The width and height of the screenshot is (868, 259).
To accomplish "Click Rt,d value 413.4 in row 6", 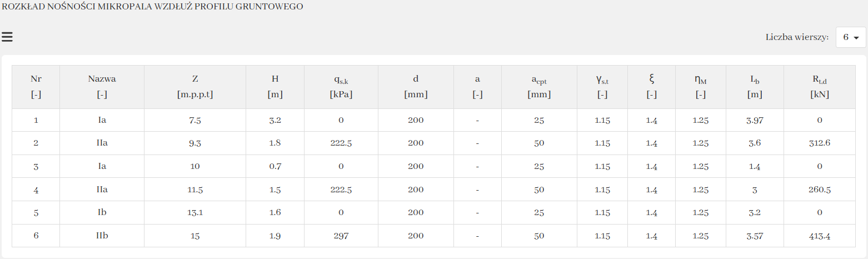I will [x=820, y=236].
